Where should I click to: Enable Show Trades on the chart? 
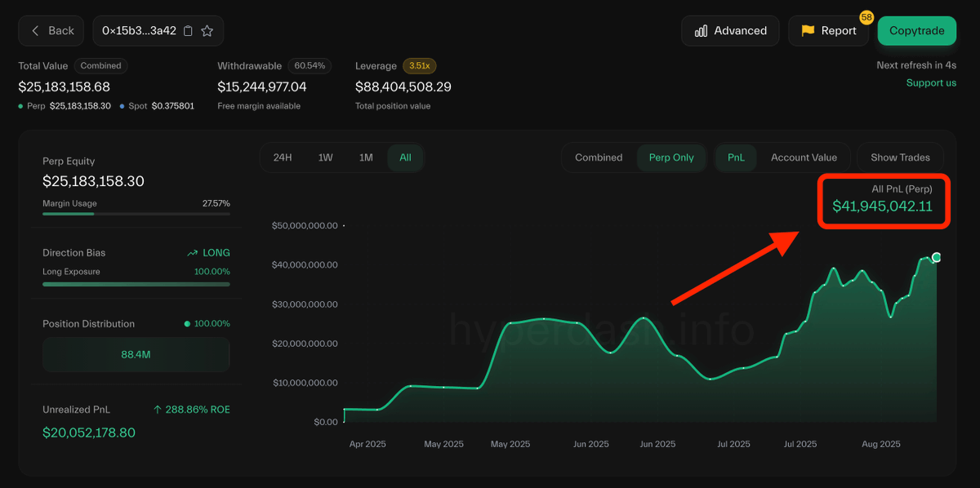900,157
